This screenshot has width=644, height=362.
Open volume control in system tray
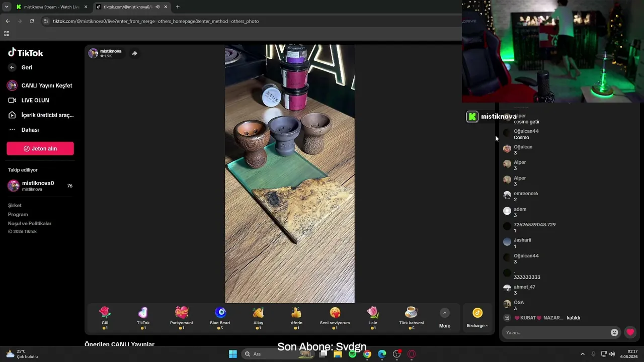coord(612,354)
